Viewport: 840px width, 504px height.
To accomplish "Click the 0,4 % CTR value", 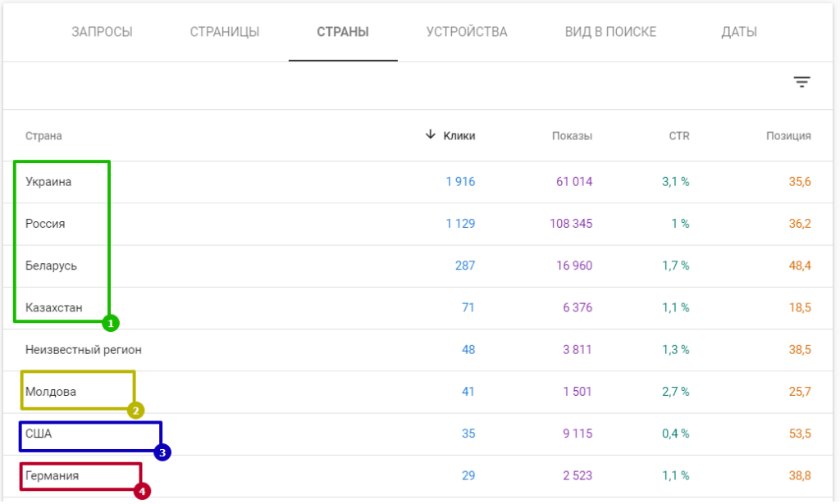I will click(x=676, y=434).
